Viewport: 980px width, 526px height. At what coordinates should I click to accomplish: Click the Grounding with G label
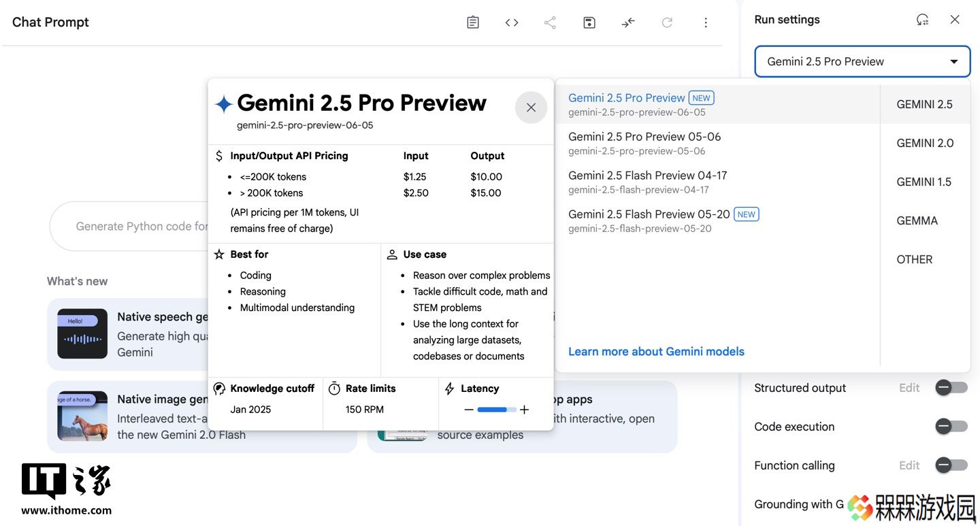point(799,504)
